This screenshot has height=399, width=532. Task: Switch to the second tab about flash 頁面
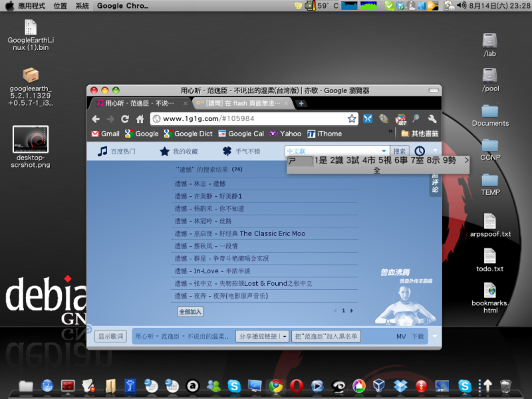(x=242, y=103)
